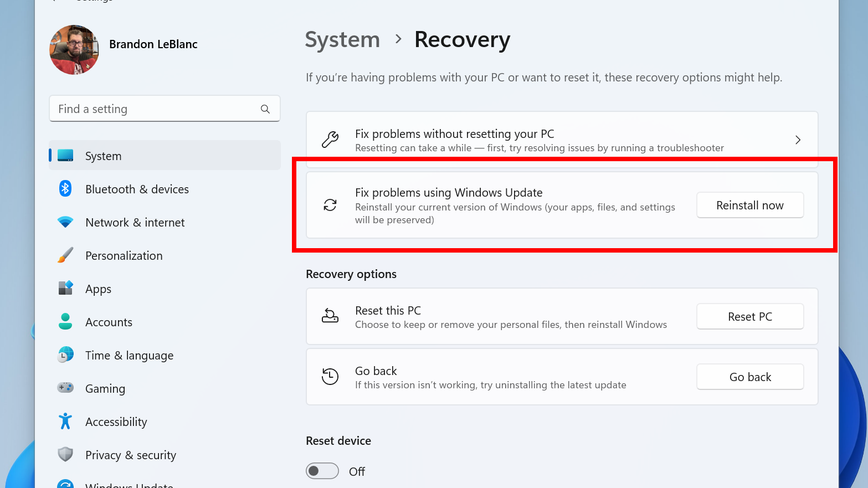This screenshot has width=868, height=488.
Task: Click the Find a setting search box
Action: click(x=165, y=109)
